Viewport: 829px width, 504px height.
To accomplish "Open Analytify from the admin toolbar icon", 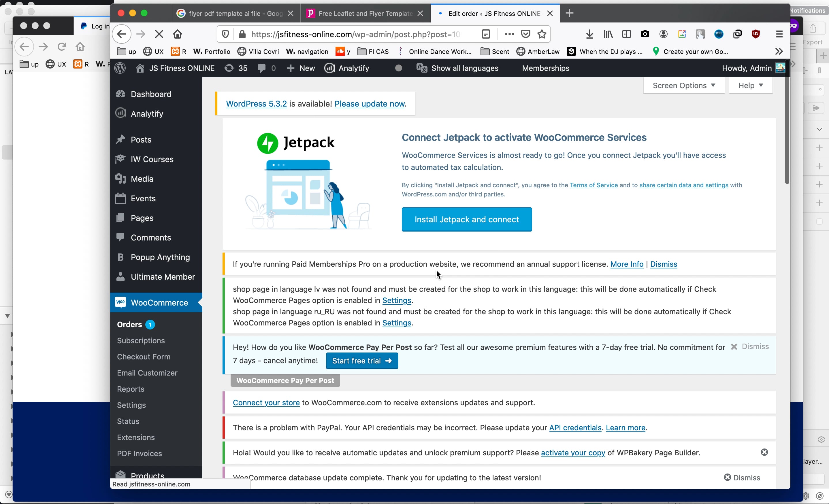I will click(329, 68).
